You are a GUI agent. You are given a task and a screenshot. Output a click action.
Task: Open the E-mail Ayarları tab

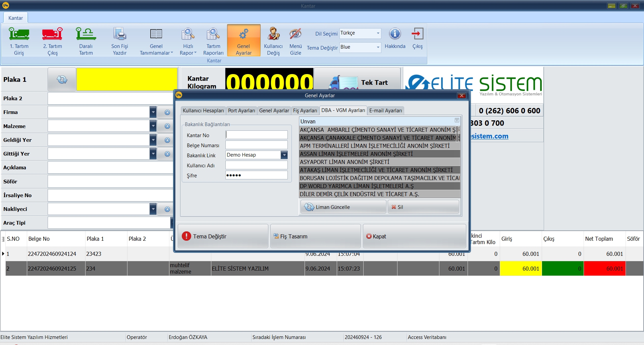[385, 111]
